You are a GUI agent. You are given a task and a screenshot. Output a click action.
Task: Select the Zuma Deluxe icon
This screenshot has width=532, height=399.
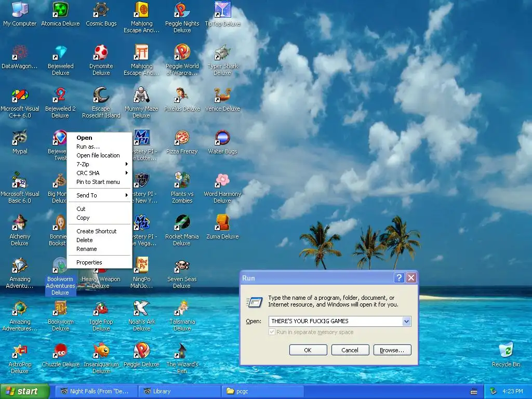222,222
